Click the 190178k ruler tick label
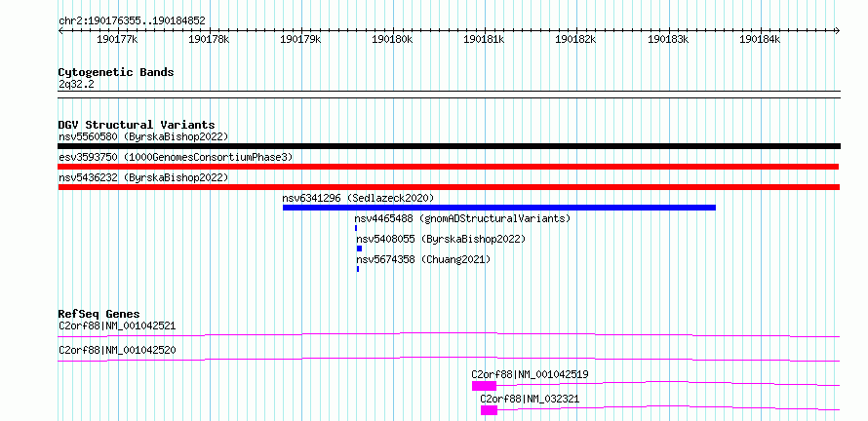Viewport: 868px width, 421px height. coord(210,39)
